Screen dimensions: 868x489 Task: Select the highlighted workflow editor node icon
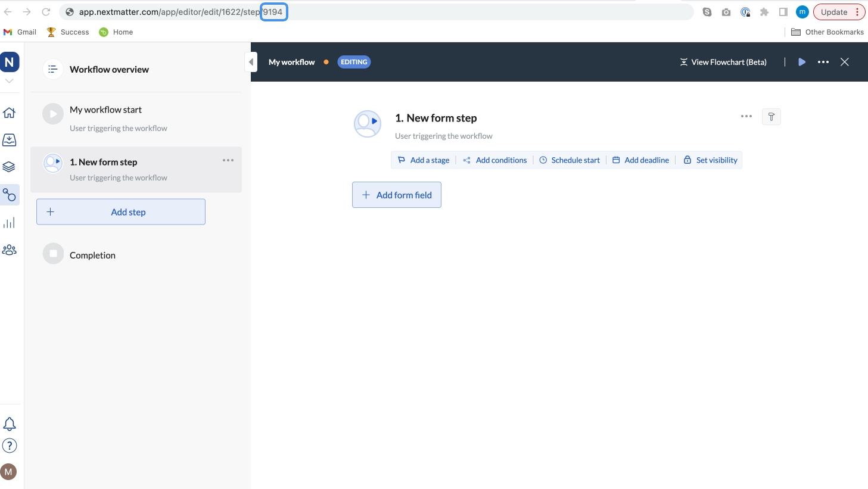pyautogui.click(x=10, y=195)
